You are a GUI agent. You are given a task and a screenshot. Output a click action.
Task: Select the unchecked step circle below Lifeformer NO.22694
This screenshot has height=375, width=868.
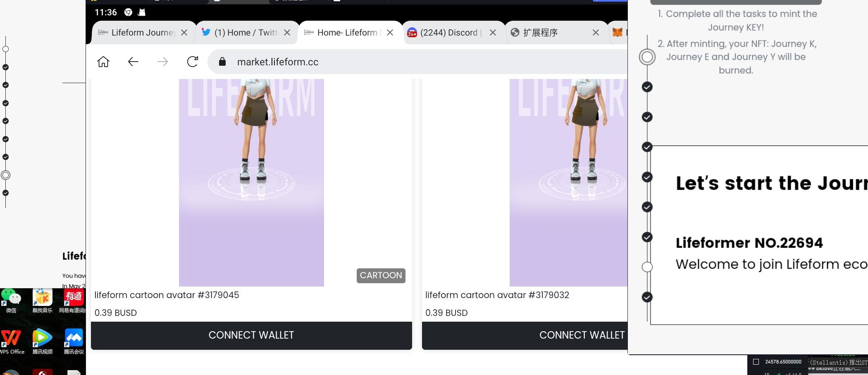[x=647, y=267]
